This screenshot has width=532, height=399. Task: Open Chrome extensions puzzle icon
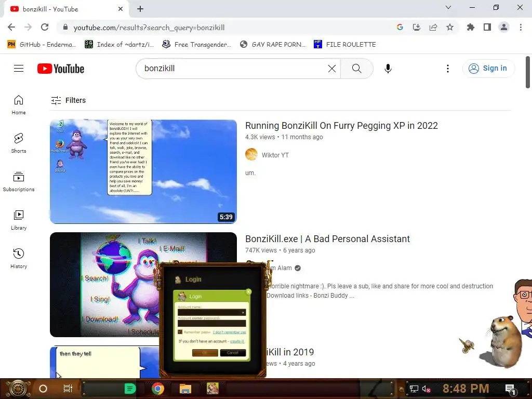[x=470, y=27]
